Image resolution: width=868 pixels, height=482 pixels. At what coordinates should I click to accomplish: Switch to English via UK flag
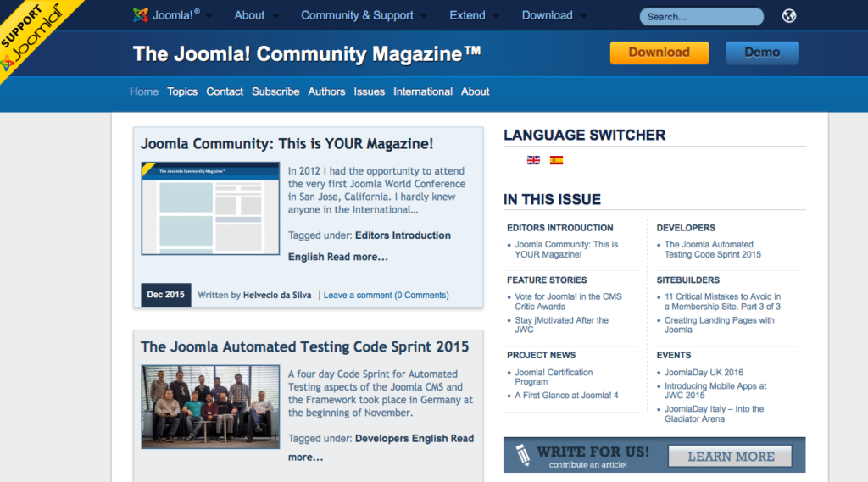pyautogui.click(x=533, y=160)
